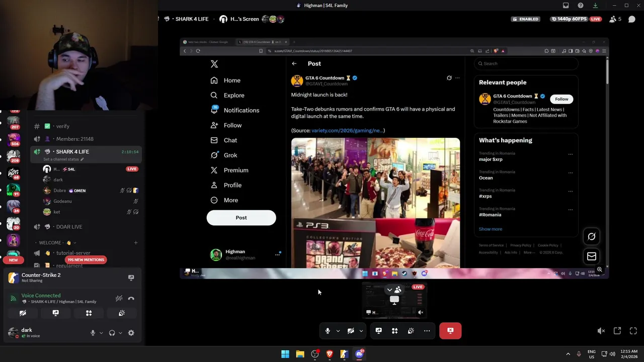Enter full screen stream view

tap(633, 331)
